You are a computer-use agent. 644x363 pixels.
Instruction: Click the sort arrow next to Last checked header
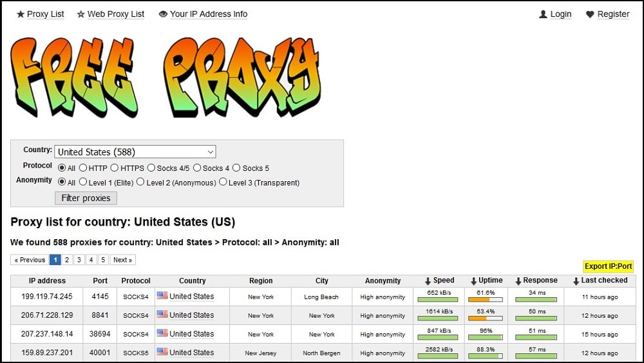tap(576, 280)
